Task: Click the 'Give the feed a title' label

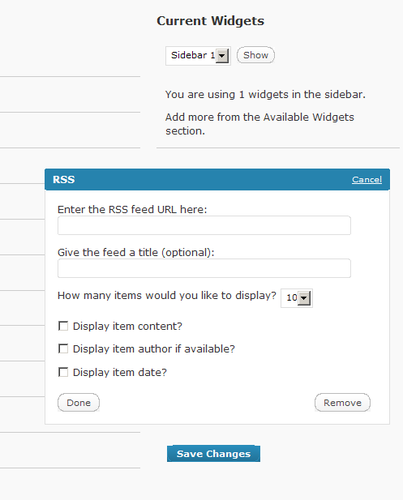Action: point(136,252)
